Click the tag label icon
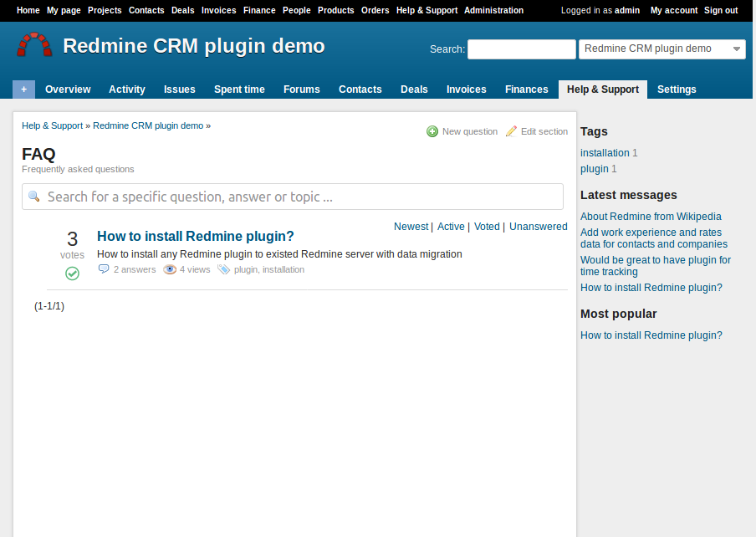 pos(223,269)
